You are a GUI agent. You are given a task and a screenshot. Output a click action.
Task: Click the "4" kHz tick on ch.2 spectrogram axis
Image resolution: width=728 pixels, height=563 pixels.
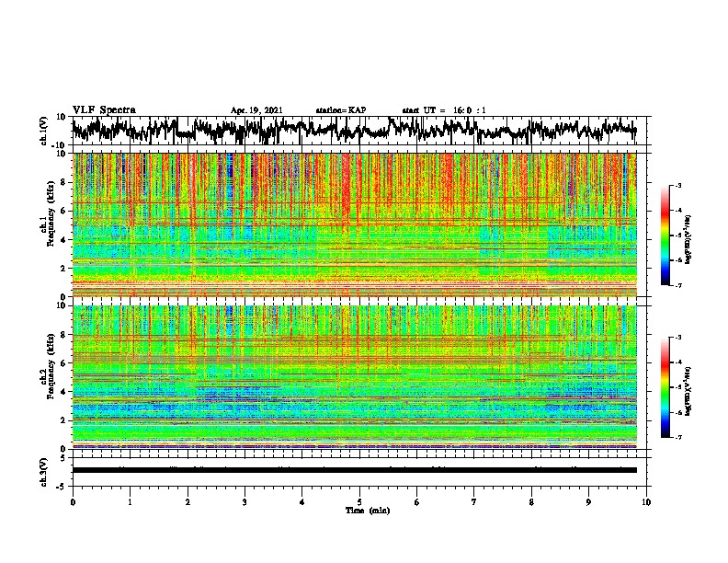click(x=64, y=392)
